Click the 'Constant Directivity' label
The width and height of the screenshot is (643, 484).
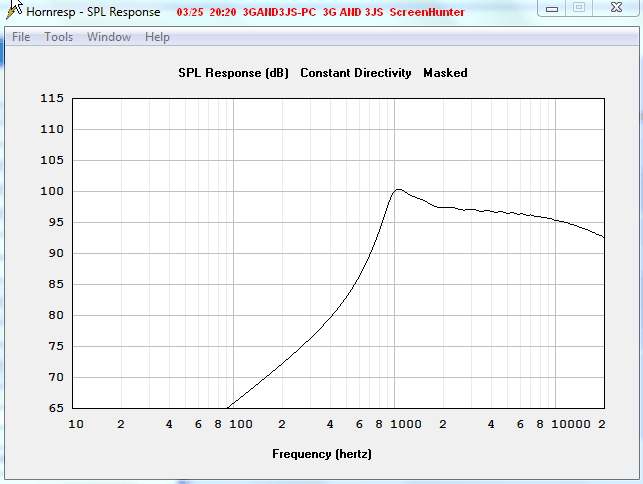(x=356, y=73)
